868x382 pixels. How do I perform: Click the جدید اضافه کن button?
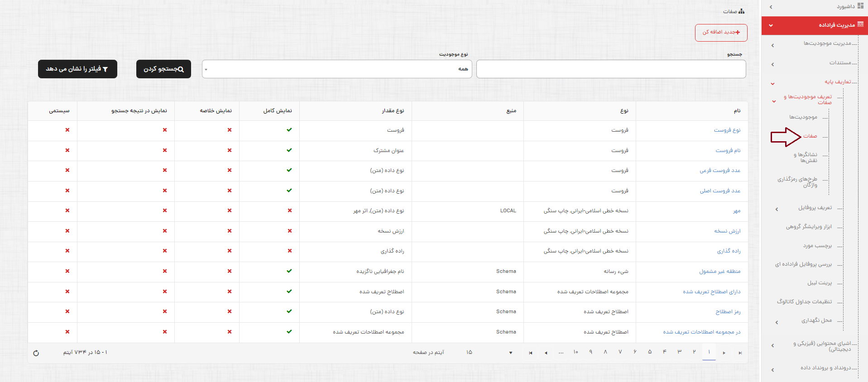(721, 33)
